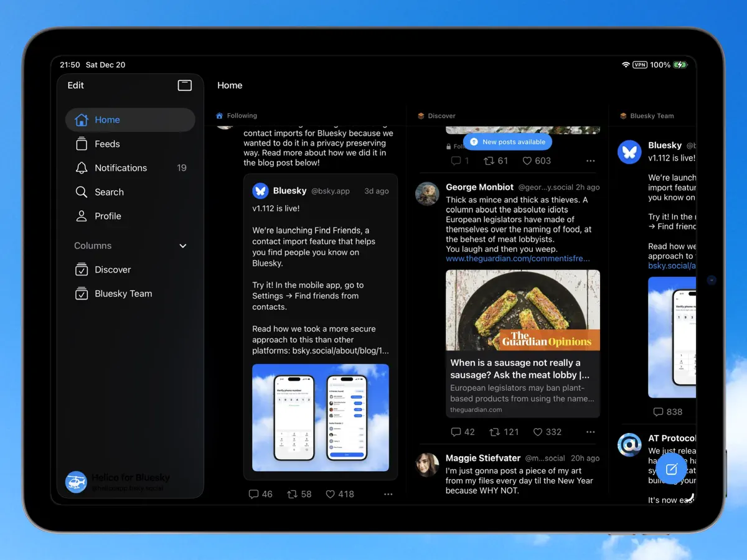747x560 pixels.
Task: Open Notifications with 19 unread
Action: (130, 168)
